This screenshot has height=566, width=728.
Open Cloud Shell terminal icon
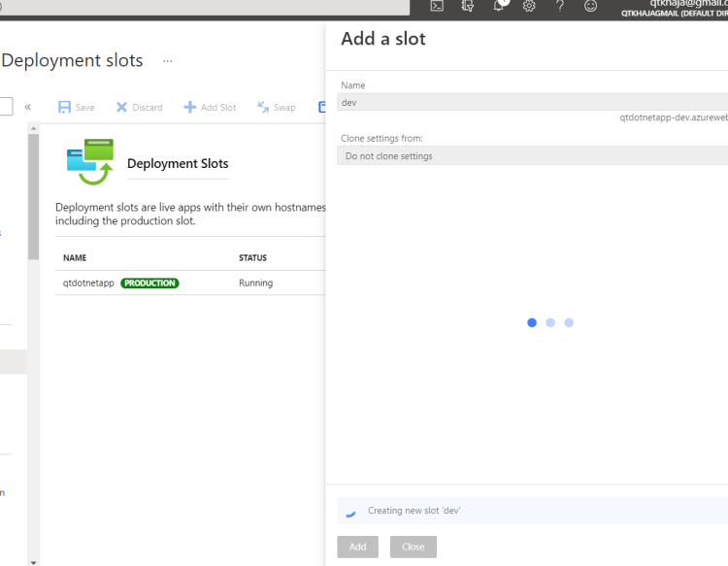437,6
